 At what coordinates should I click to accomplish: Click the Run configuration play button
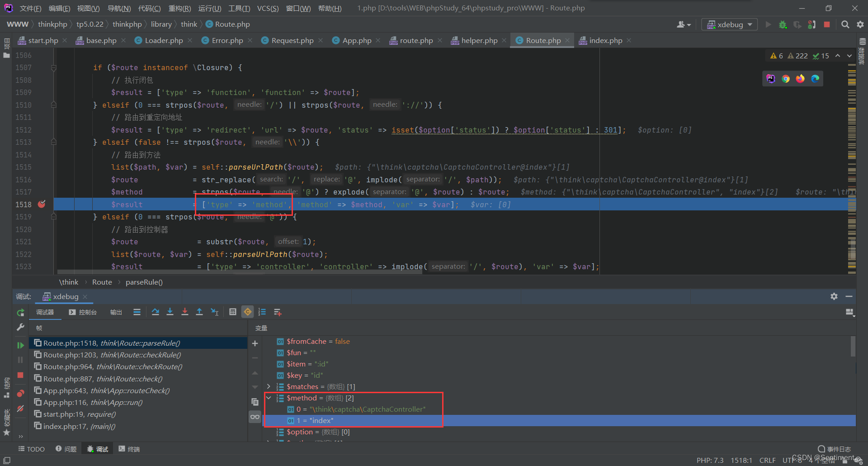768,24
